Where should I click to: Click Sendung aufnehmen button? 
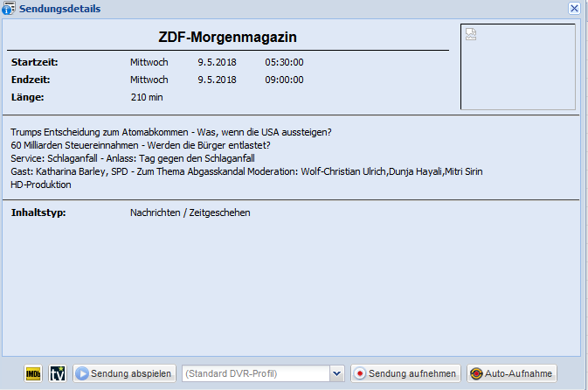tap(405, 373)
